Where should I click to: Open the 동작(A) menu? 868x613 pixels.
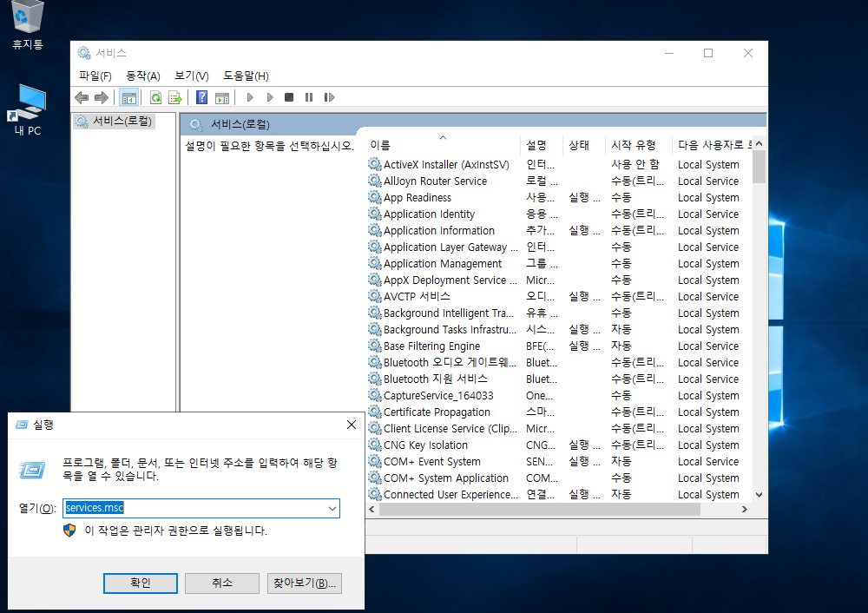coord(143,76)
